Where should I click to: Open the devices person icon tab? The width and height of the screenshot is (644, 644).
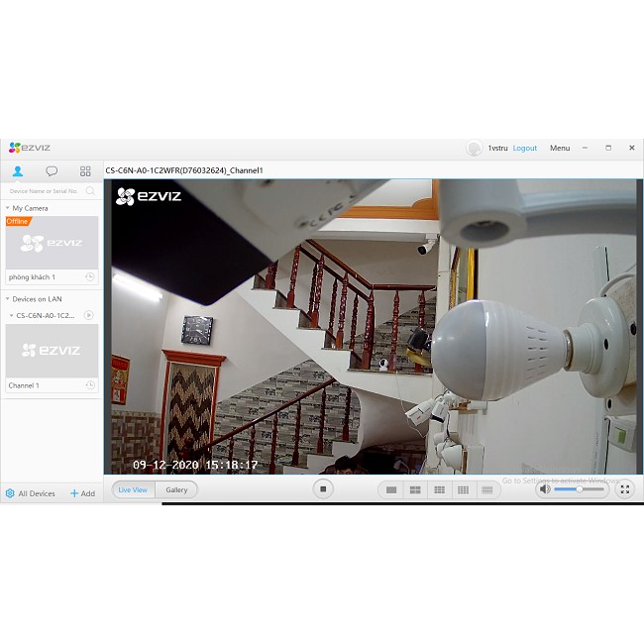pyautogui.click(x=18, y=171)
